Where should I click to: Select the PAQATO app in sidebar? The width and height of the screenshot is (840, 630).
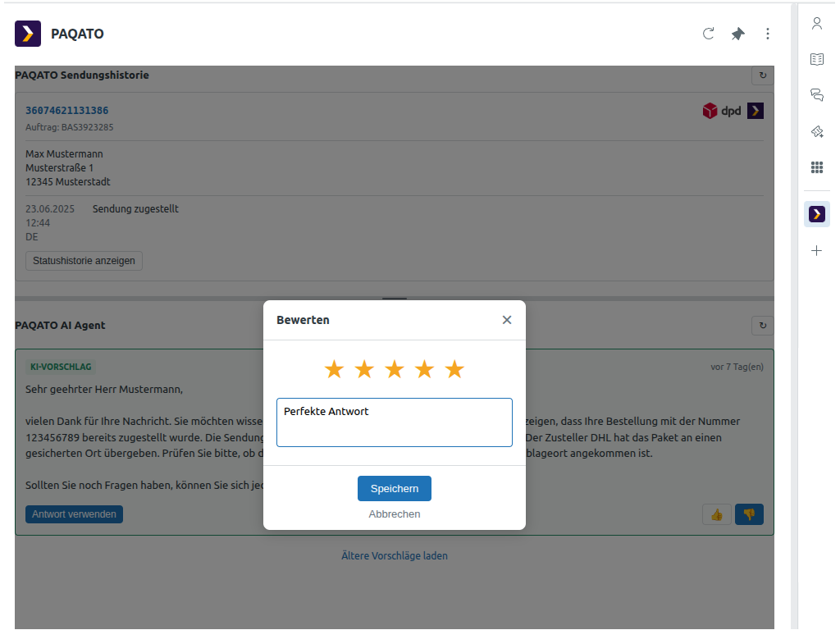tap(817, 214)
